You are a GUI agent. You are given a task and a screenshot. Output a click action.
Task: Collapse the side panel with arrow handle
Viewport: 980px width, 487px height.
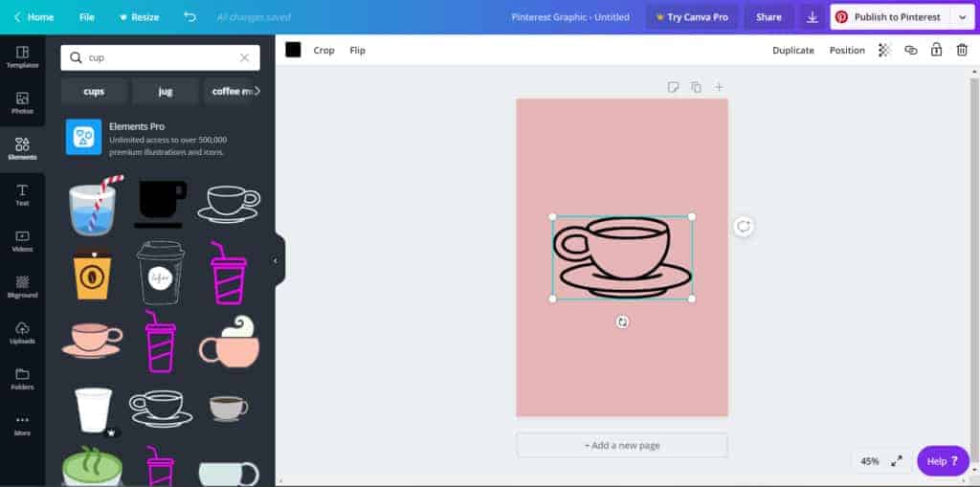(276, 260)
